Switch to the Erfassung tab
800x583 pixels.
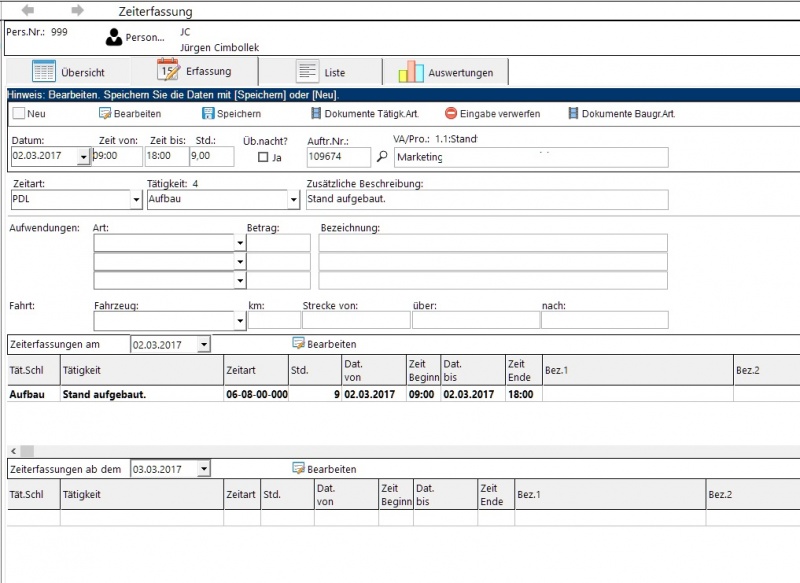[x=194, y=70]
